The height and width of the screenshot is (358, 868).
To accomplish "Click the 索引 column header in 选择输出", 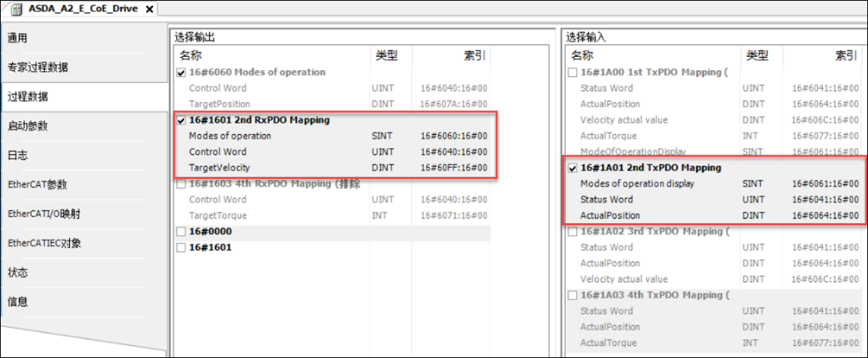I will coord(474,55).
